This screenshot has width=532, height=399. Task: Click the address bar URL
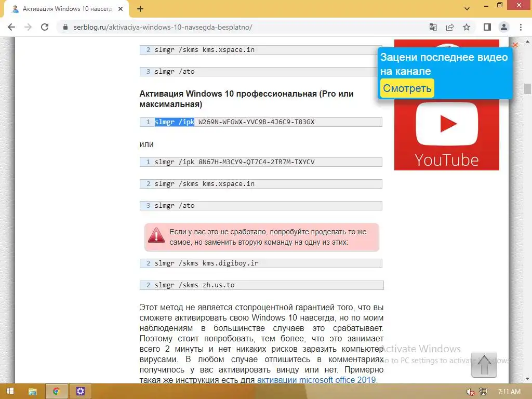[163, 27]
